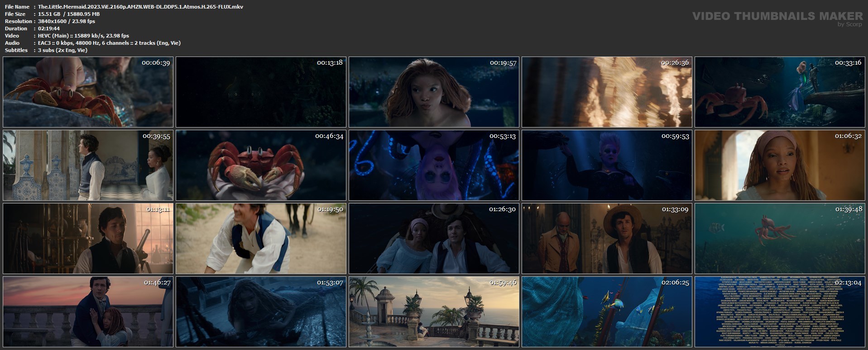
Task: Open the thumbnail stamped 00:19:57
Action: coord(434,92)
